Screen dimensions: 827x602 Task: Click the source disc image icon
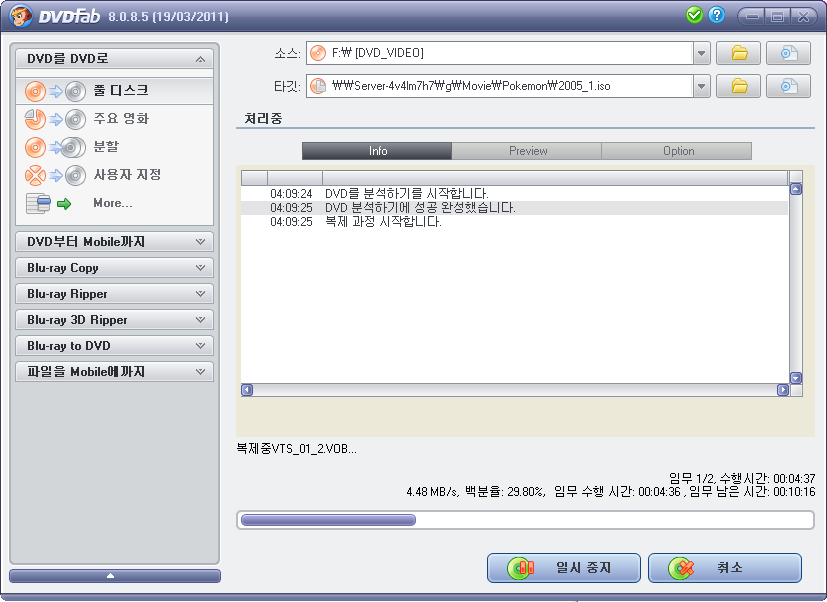point(788,53)
